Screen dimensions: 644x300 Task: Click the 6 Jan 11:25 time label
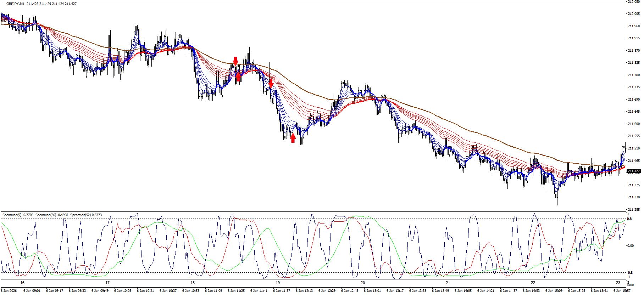pos(236,291)
